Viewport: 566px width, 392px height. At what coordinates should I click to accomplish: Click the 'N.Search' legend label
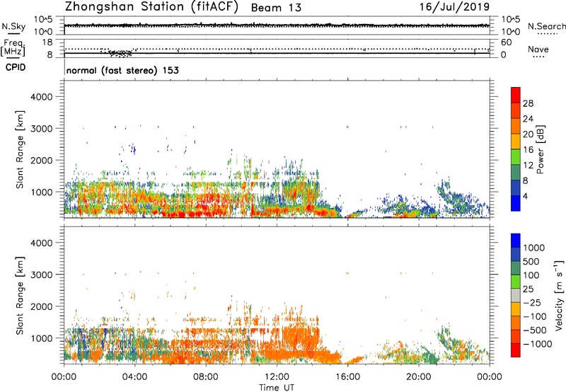click(546, 26)
